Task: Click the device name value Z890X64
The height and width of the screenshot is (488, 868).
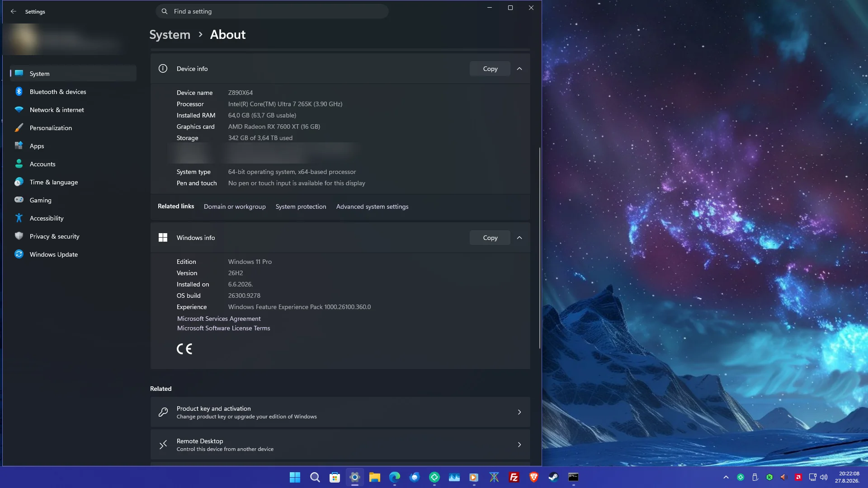Action: [241, 93]
